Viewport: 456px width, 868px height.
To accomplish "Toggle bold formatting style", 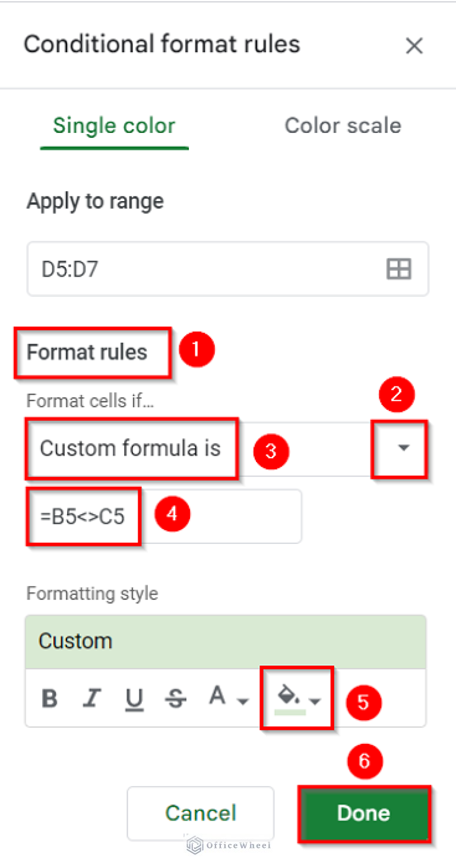I will 49,698.
